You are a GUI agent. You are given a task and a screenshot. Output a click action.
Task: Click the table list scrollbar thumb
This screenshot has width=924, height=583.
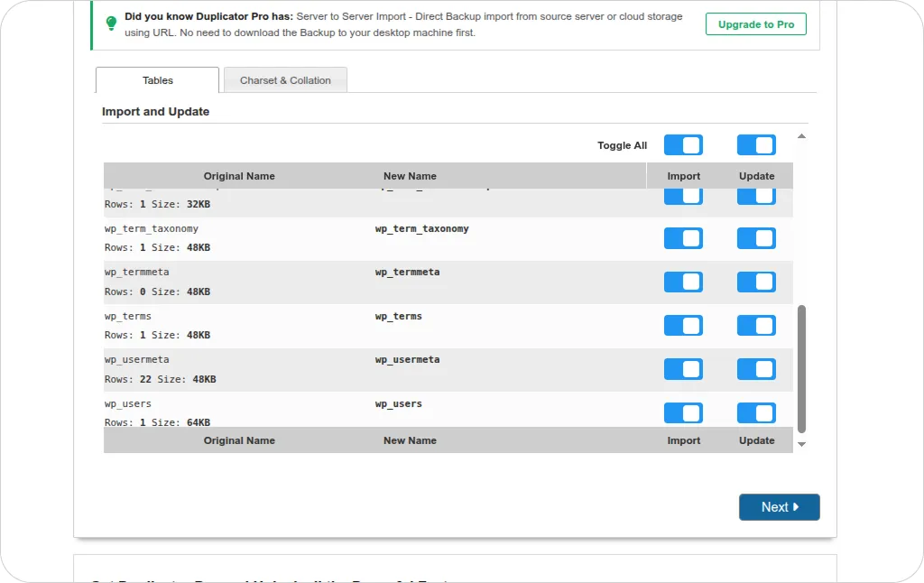click(x=801, y=369)
